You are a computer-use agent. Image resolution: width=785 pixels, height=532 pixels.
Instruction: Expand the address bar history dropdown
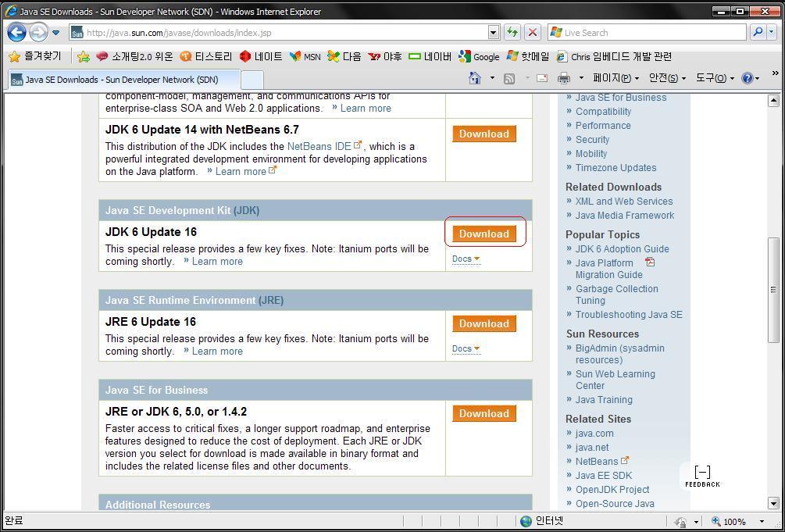click(x=494, y=33)
